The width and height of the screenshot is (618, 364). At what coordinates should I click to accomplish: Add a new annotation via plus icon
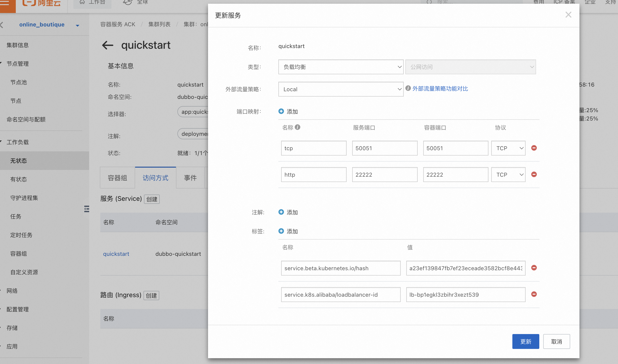[281, 212]
